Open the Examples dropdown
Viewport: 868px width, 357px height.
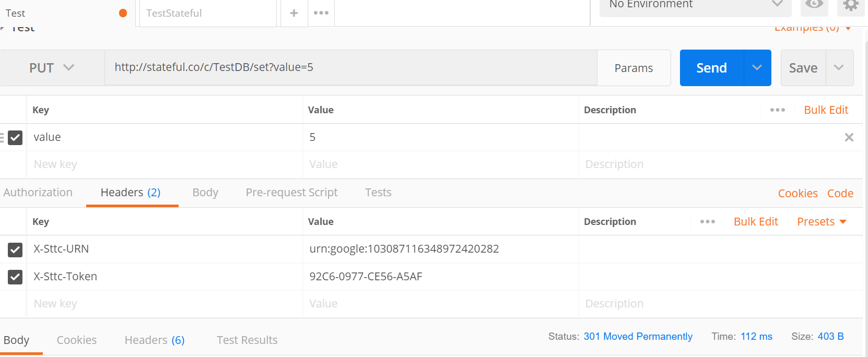tap(813, 28)
